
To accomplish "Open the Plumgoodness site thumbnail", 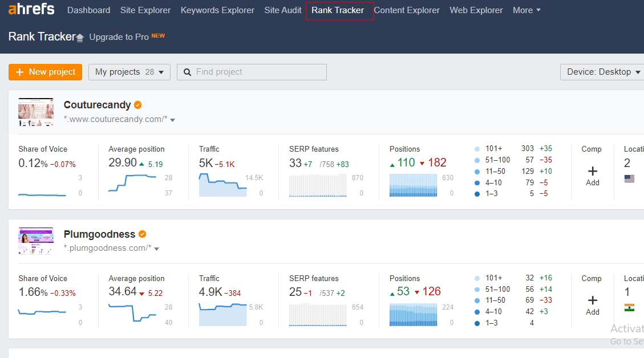I will [x=36, y=241].
